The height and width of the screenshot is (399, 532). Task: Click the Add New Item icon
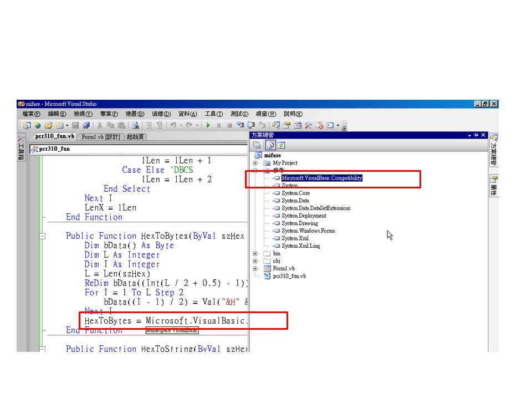[59, 125]
